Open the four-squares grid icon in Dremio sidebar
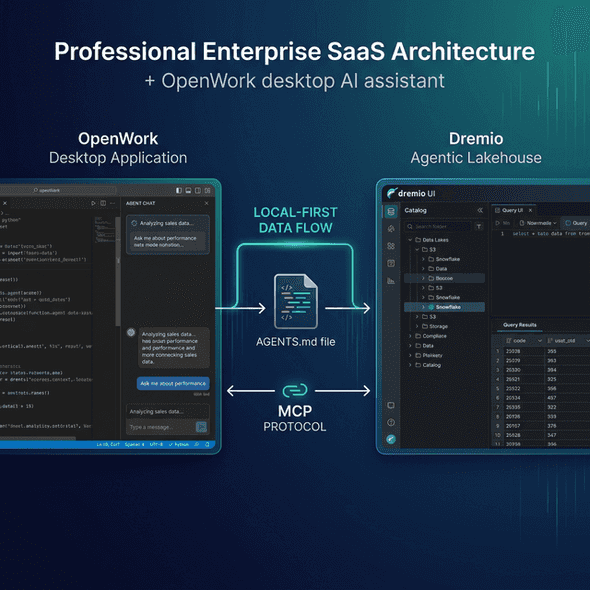Viewport: 590px width, 590px height. 391,246
